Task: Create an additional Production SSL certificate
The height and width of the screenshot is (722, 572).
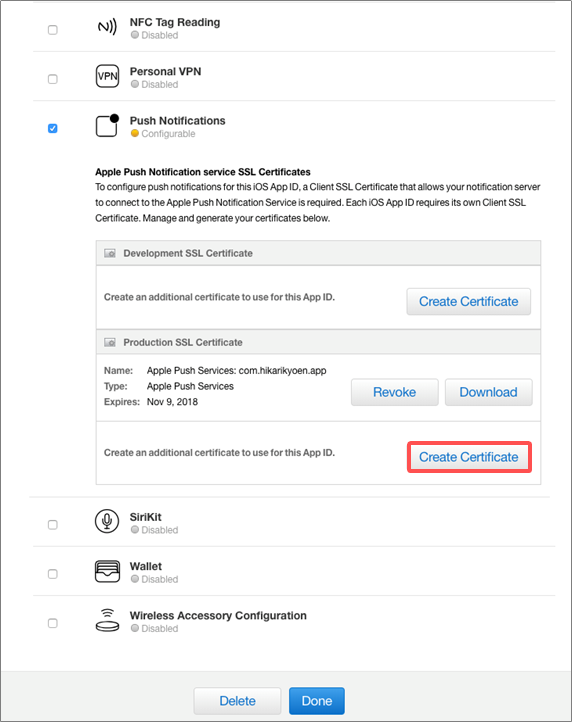Action: [x=469, y=457]
